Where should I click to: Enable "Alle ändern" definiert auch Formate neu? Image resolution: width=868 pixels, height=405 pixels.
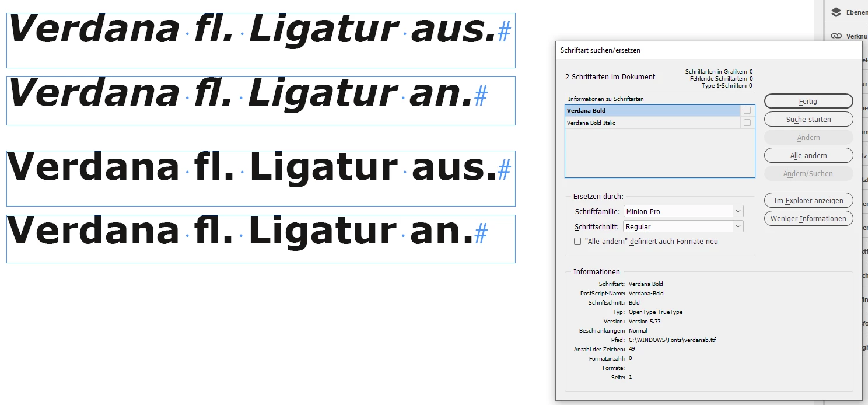577,241
